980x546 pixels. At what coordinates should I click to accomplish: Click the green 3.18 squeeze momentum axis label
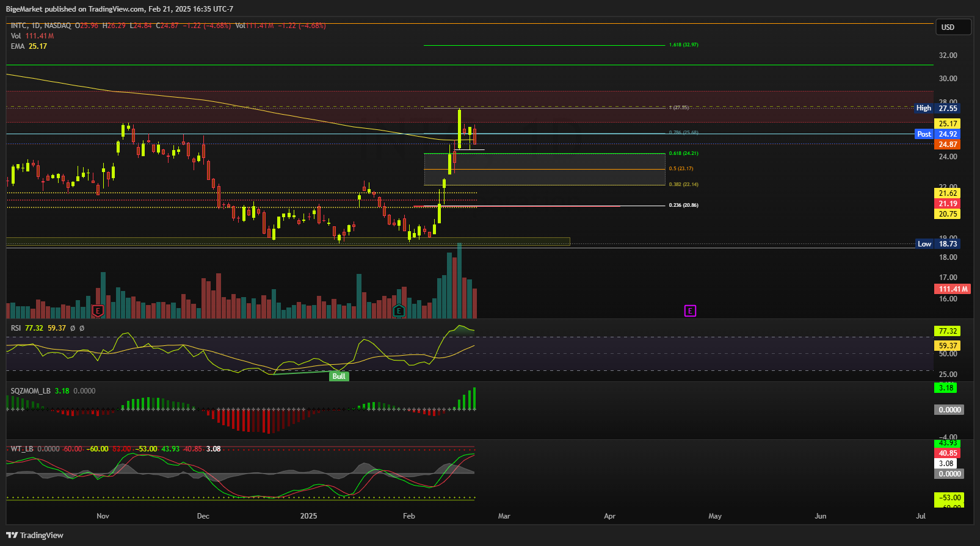pyautogui.click(x=946, y=388)
